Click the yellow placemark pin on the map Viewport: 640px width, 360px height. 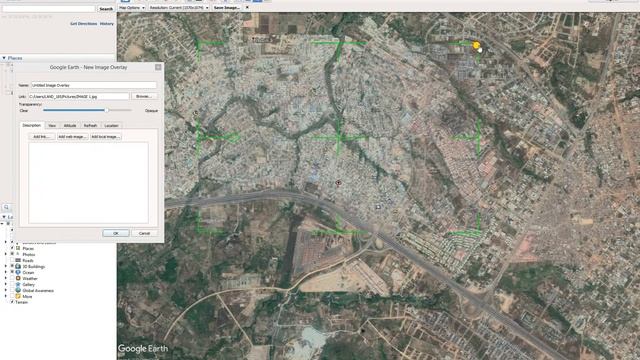click(476, 45)
